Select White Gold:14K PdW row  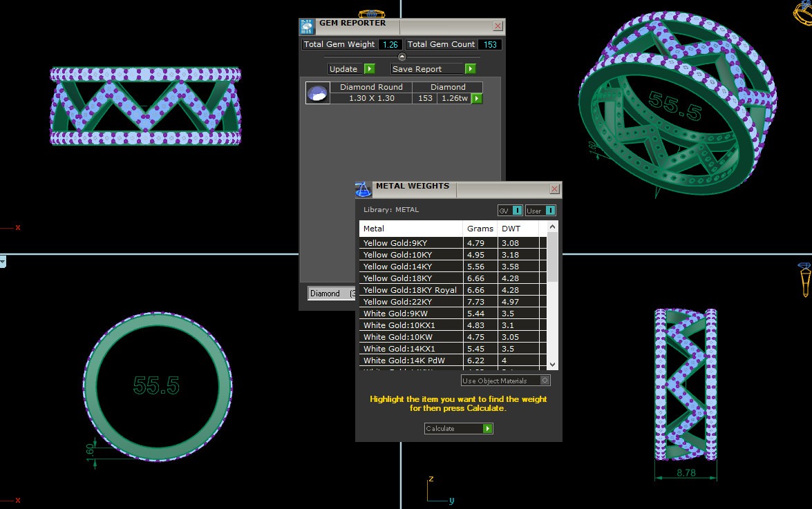pos(410,361)
